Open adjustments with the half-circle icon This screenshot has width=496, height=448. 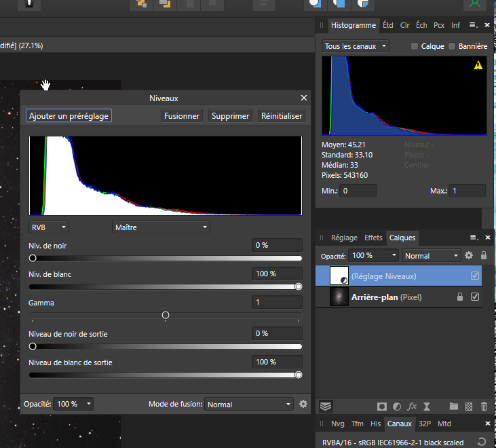click(x=397, y=407)
